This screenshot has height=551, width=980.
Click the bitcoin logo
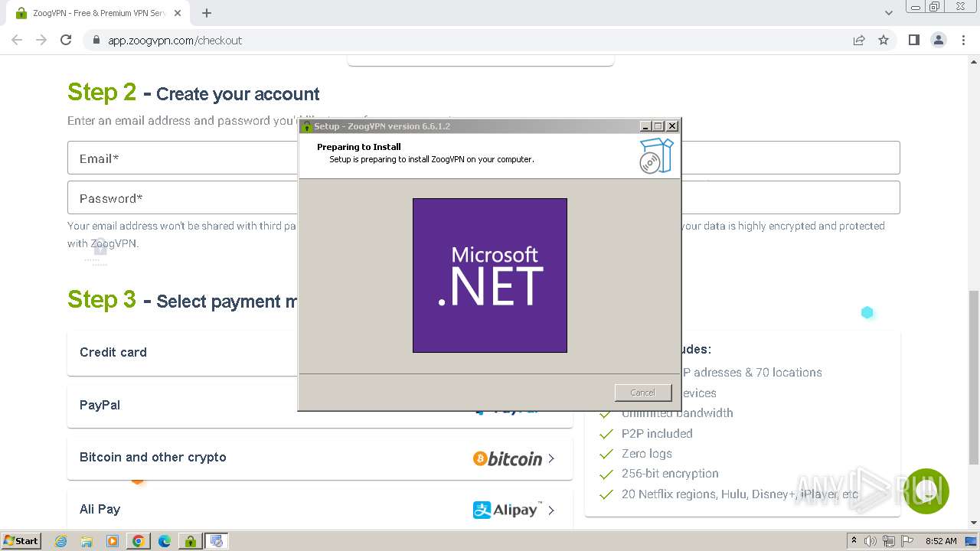coord(508,458)
